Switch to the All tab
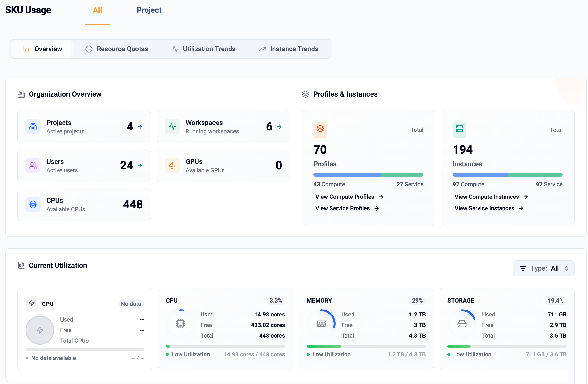Image resolution: width=588 pixels, height=384 pixels. tap(97, 10)
